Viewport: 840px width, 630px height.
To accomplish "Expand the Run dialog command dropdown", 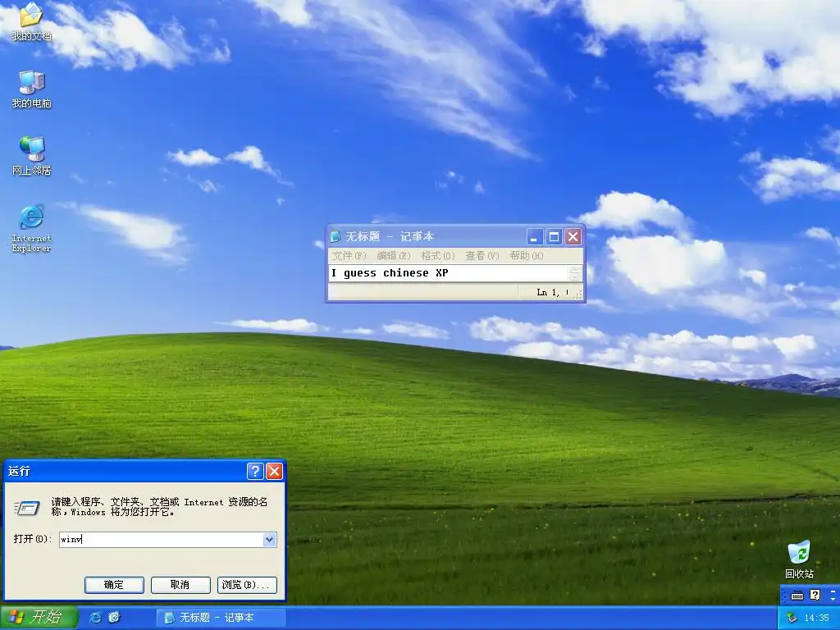I will point(270,540).
